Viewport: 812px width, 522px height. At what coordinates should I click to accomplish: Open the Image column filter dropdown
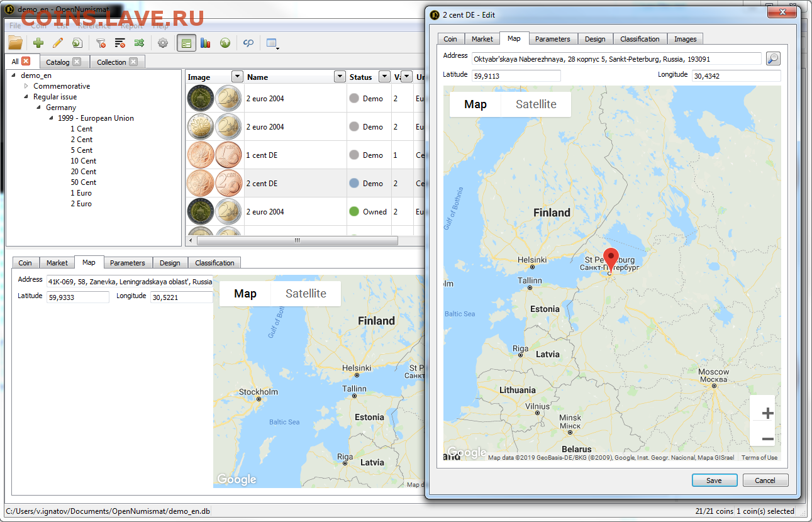coord(237,77)
